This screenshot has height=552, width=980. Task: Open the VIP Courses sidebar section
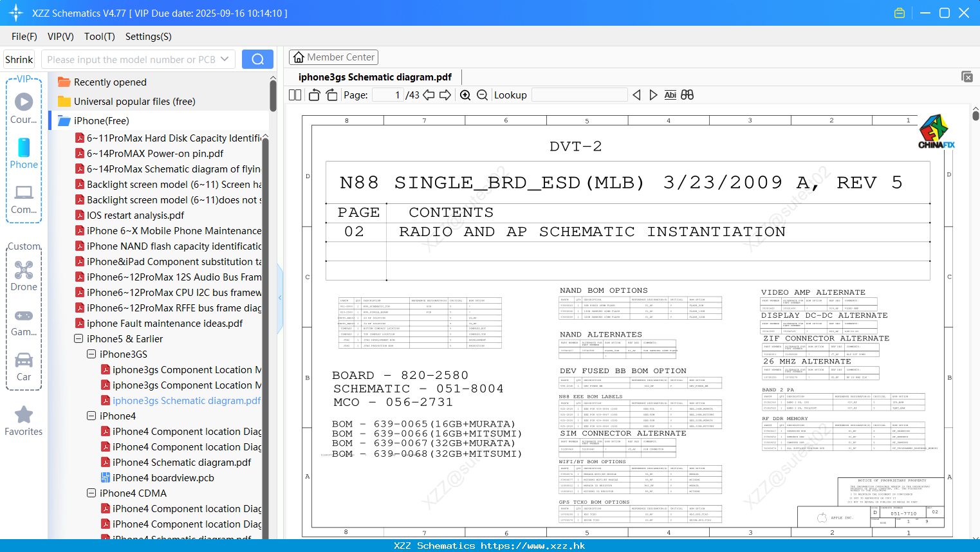click(24, 108)
